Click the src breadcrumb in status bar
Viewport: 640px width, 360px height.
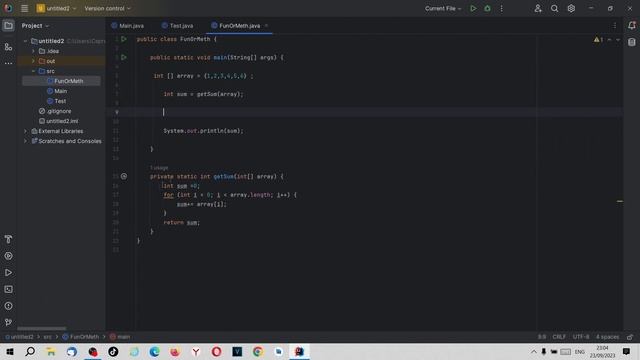point(48,337)
